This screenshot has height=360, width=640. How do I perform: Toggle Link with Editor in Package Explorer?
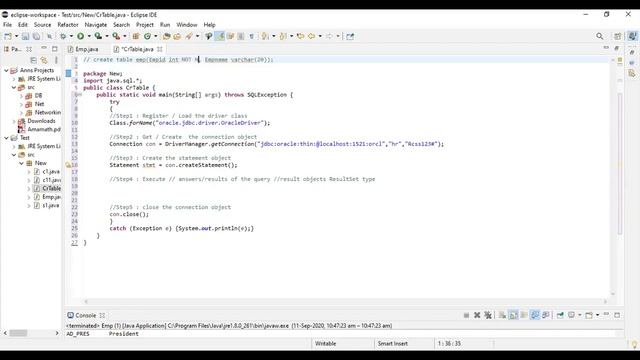[44, 60]
